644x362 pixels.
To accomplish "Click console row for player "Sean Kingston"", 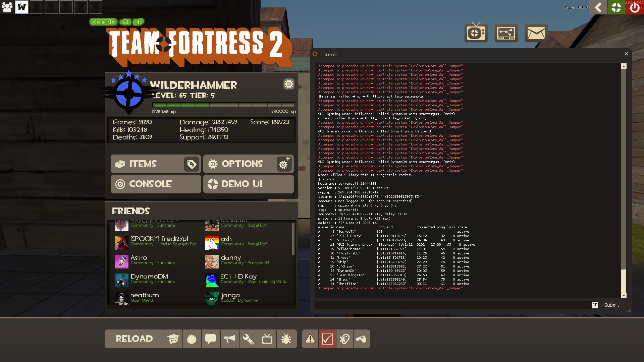I will [393, 275].
